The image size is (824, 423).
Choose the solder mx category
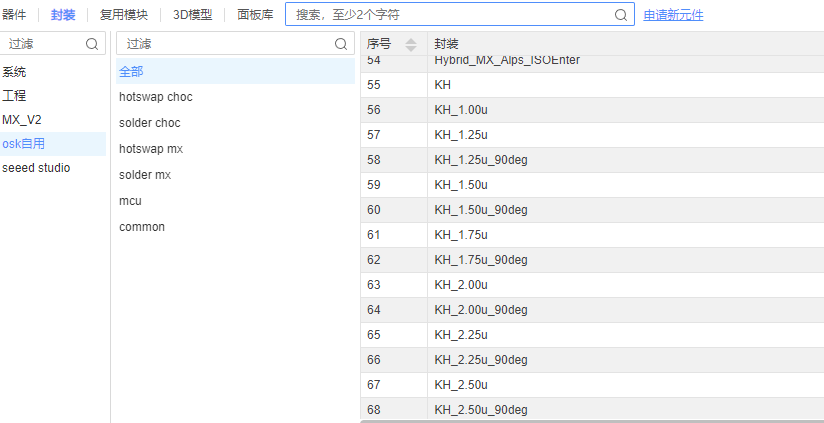[x=145, y=175]
